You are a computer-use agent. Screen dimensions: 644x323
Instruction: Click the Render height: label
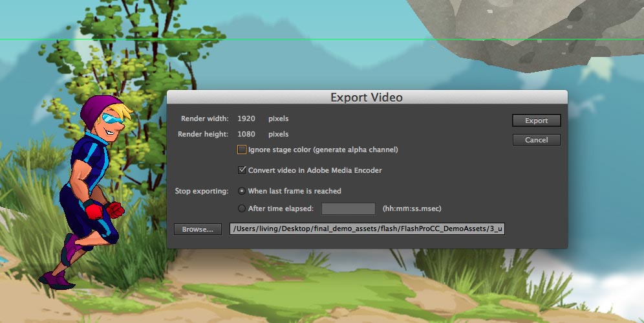(203, 134)
